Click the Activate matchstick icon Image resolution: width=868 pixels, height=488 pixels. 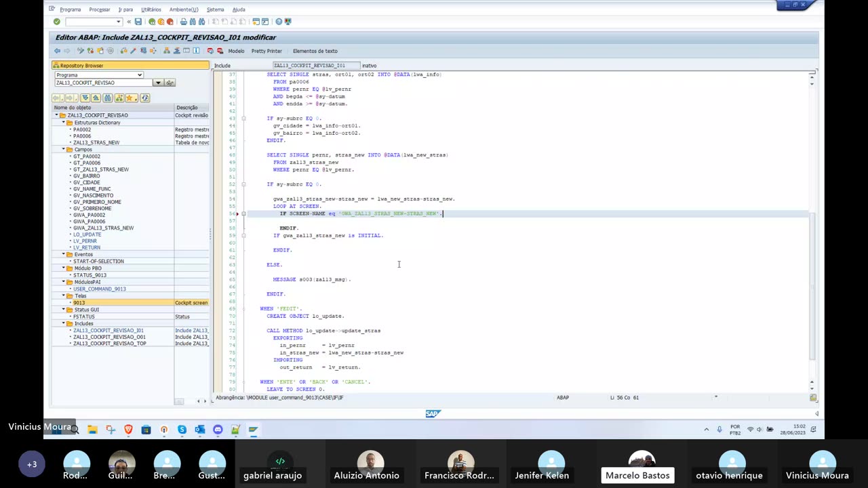(134, 51)
